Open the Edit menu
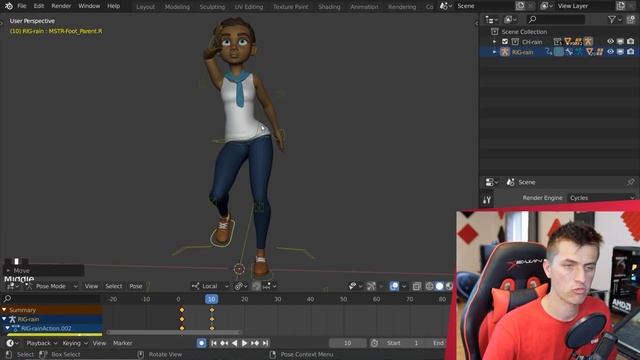The image size is (640, 360). tap(39, 6)
